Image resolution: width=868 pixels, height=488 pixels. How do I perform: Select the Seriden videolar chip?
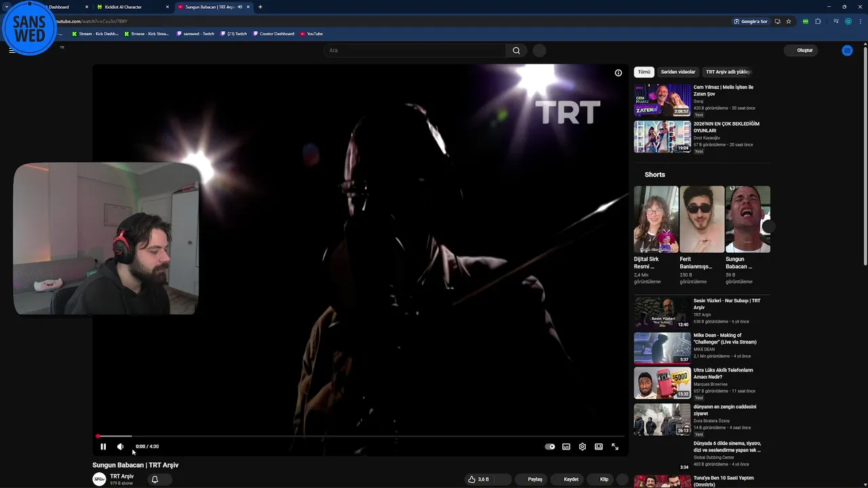678,72
